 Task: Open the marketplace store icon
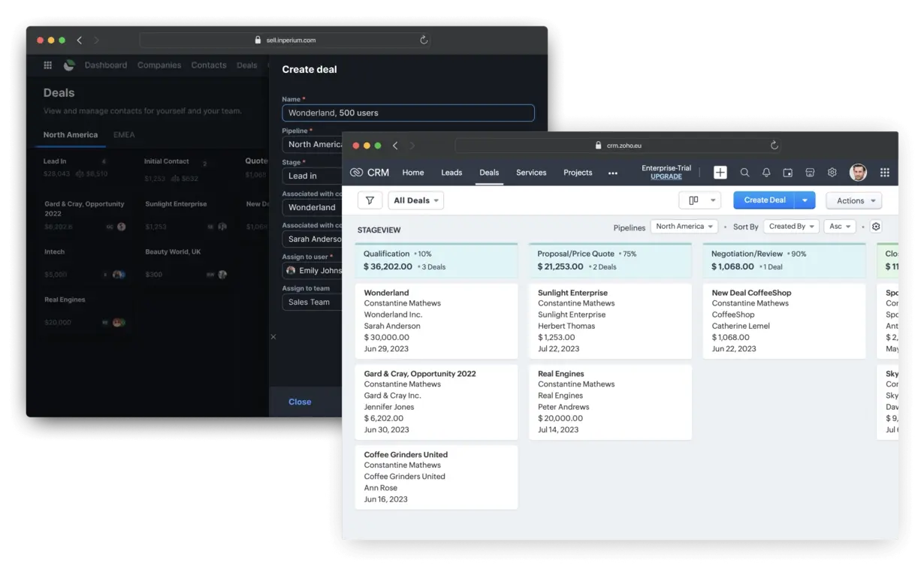[810, 173]
